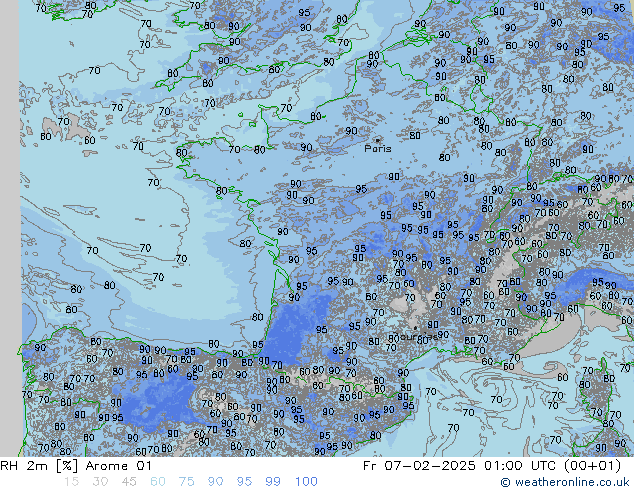Click legend value 45
This screenshot has width=634, height=490.
[129, 482]
